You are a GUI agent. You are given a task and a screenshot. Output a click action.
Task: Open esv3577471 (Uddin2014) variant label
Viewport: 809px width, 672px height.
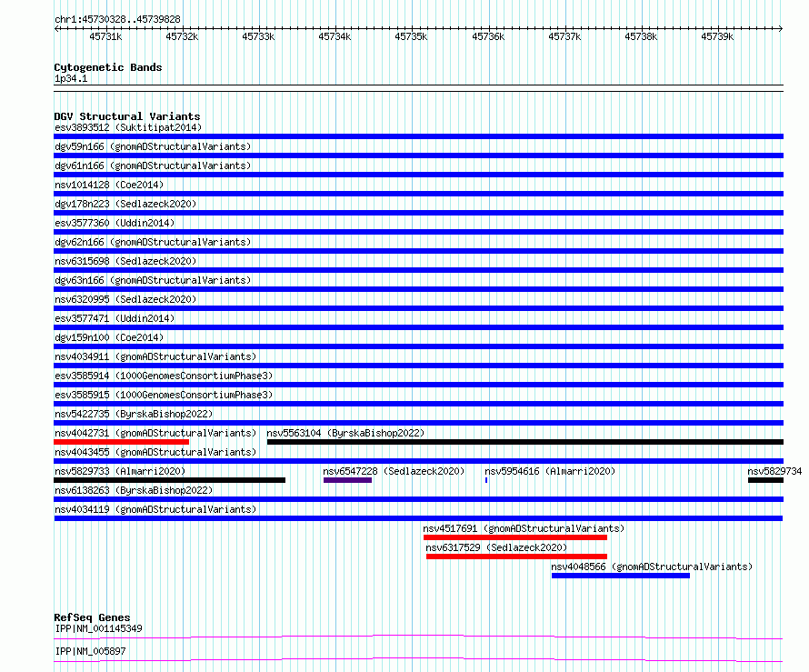(115, 318)
